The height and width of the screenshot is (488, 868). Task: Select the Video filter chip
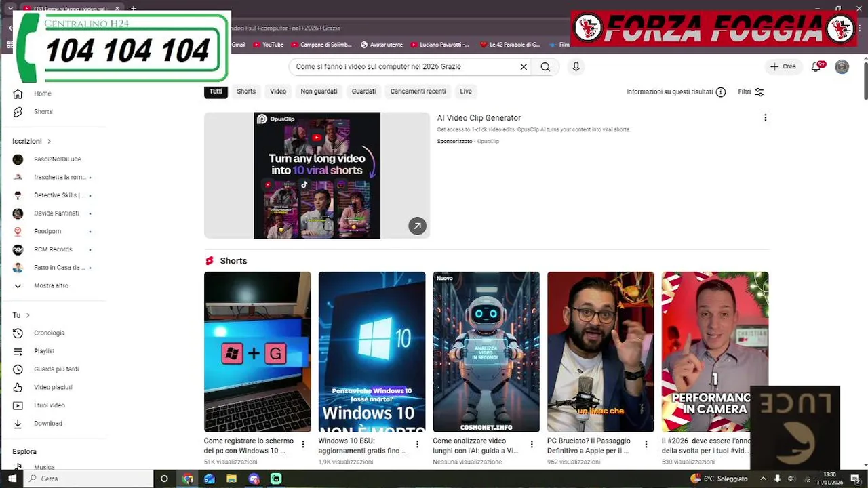[278, 91]
